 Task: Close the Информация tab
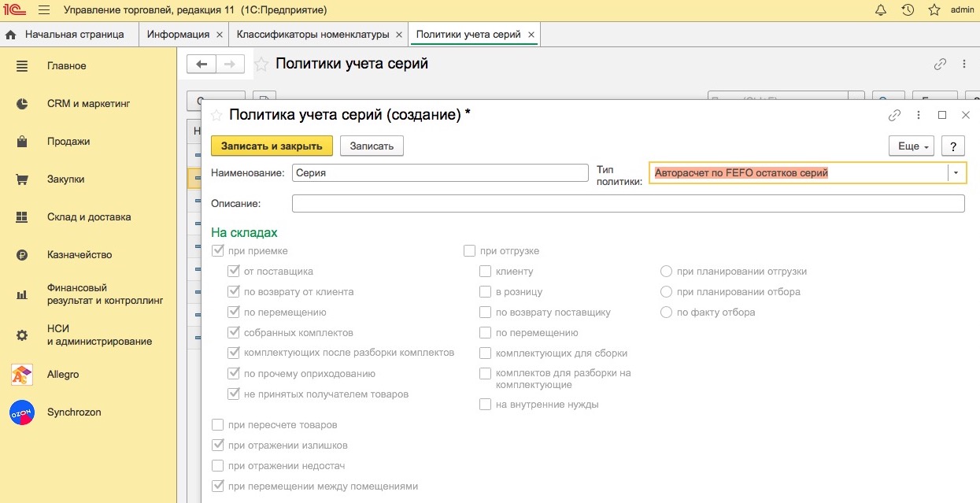(x=220, y=35)
